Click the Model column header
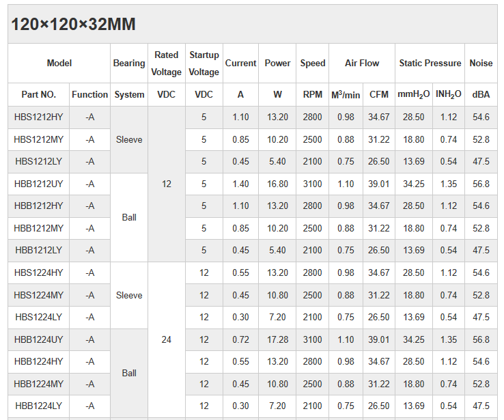 59,63
